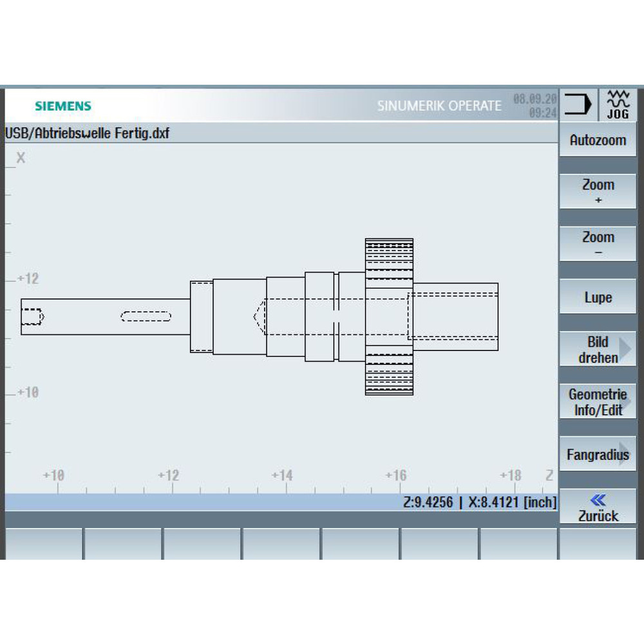Image resolution: width=644 pixels, height=644 pixels.
Task: Click the Z/X coordinate readout bar
Action: click(281, 502)
